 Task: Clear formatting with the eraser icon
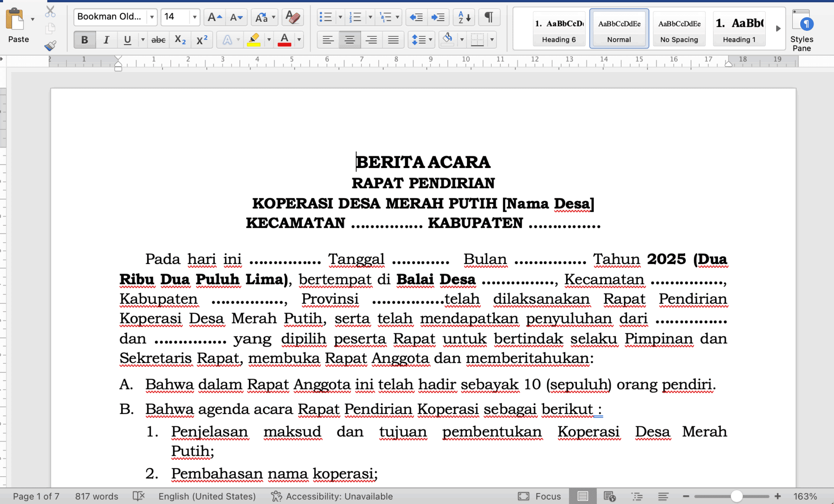tap(292, 17)
